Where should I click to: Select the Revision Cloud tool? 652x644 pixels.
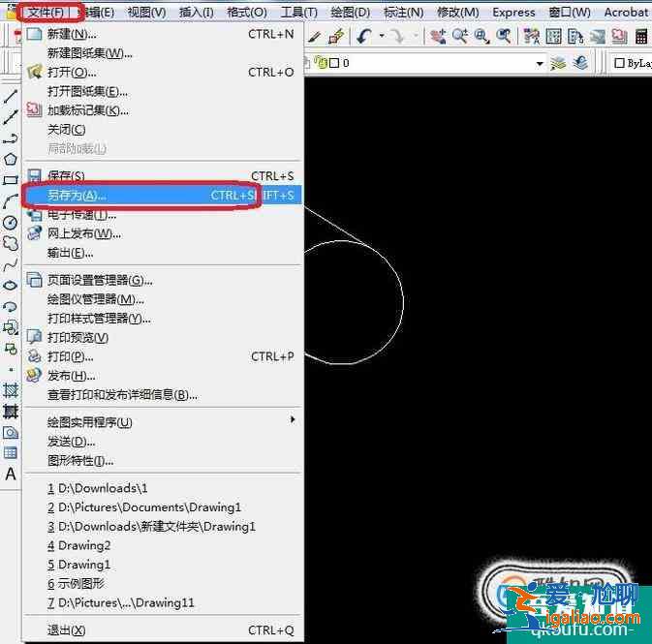(x=10, y=244)
